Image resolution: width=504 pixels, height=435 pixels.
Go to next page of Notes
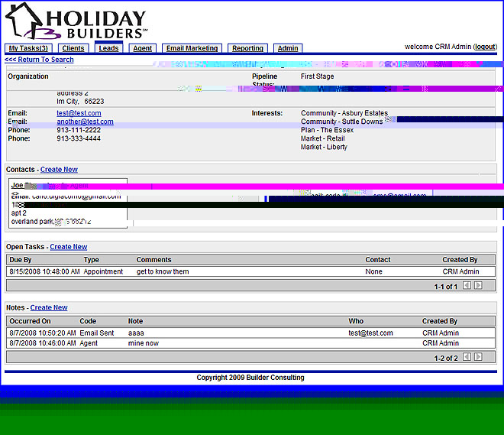(x=478, y=357)
